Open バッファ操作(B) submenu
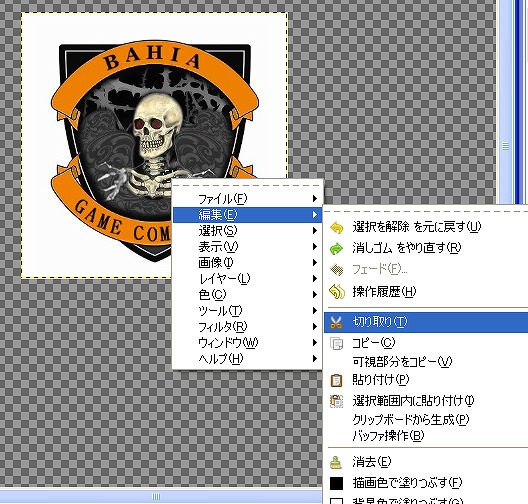This screenshot has width=528, height=504. 426,436
